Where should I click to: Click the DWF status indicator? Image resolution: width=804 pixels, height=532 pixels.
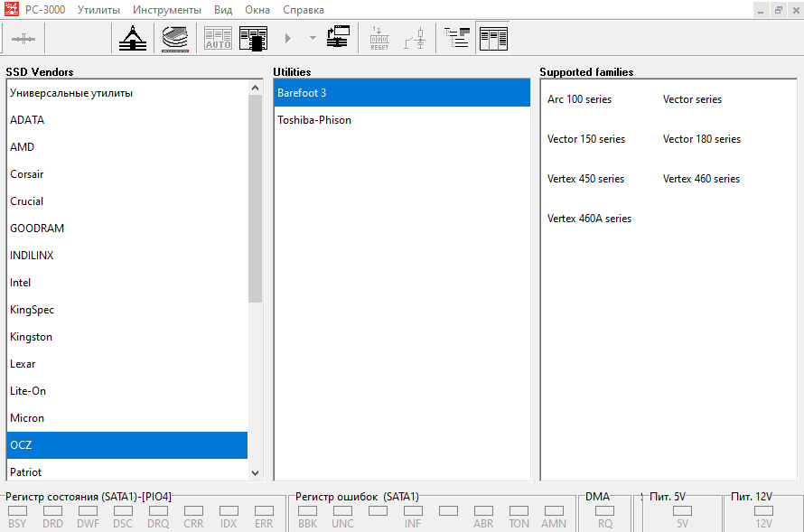(89, 511)
